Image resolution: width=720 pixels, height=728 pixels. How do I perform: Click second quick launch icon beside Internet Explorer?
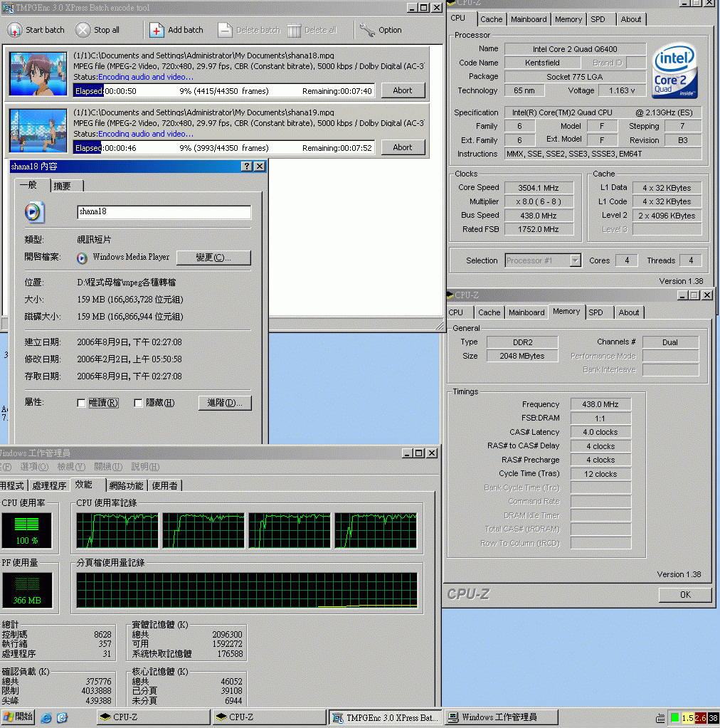pyautogui.click(x=62, y=718)
